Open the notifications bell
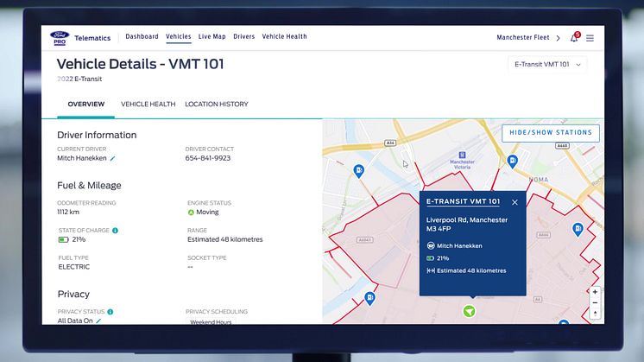This screenshot has width=644, height=362. point(574,38)
